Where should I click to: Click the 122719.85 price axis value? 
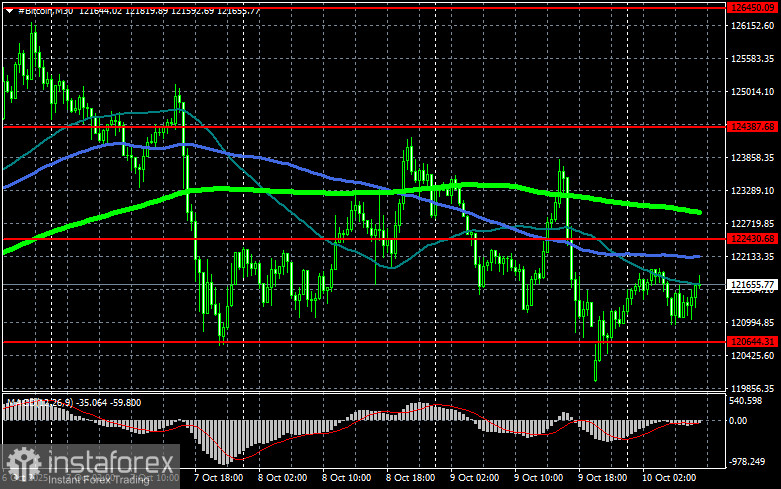pyautogui.click(x=752, y=224)
